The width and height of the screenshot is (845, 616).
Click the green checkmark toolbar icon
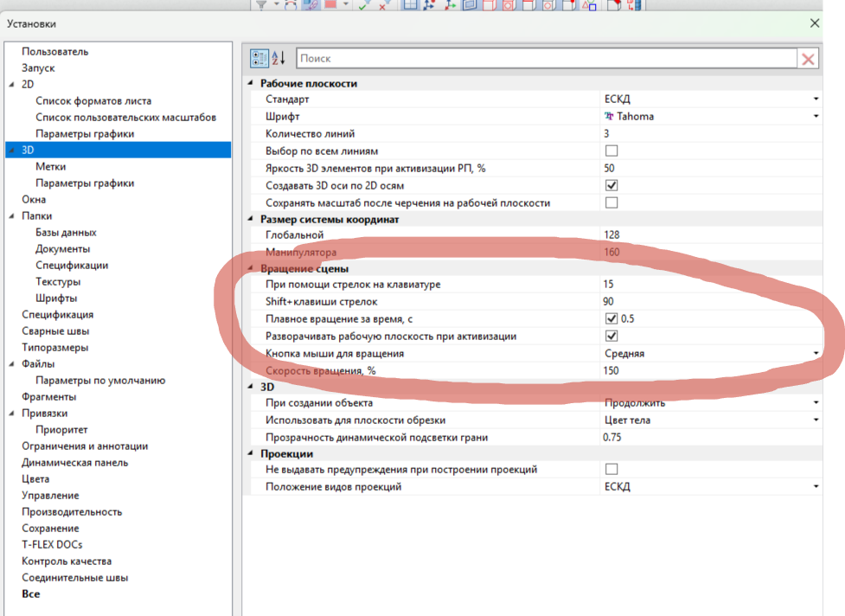click(363, 5)
